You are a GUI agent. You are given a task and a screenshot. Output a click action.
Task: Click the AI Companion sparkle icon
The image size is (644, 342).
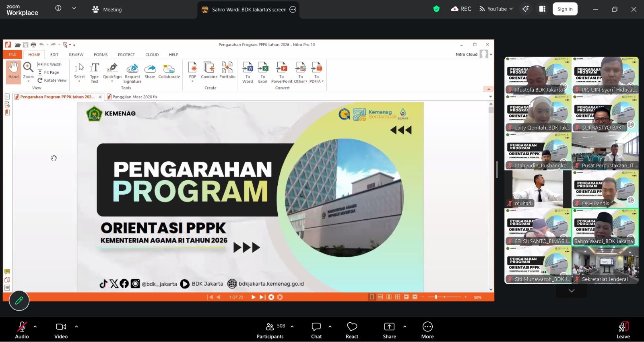click(x=525, y=9)
